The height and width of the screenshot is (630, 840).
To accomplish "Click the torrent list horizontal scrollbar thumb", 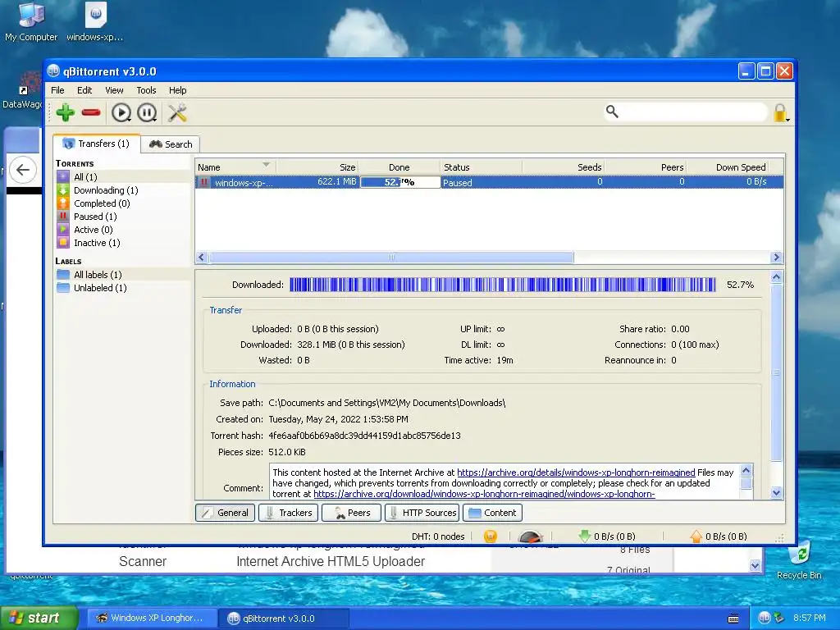I will (391, 257).
